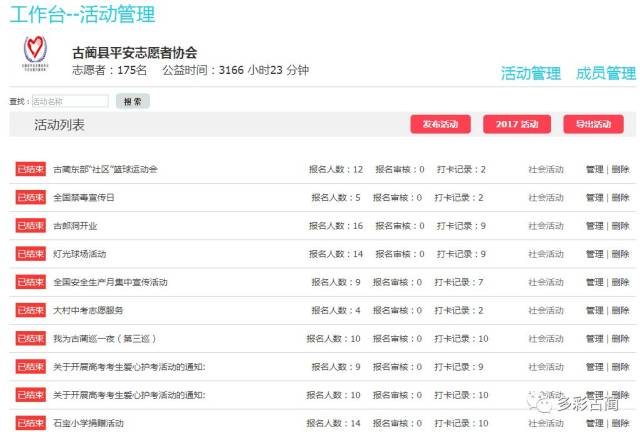
Task: Click 打卡记录：10 in 石宝小学捐赠活动 row
Action: click(x=461, y=423)
